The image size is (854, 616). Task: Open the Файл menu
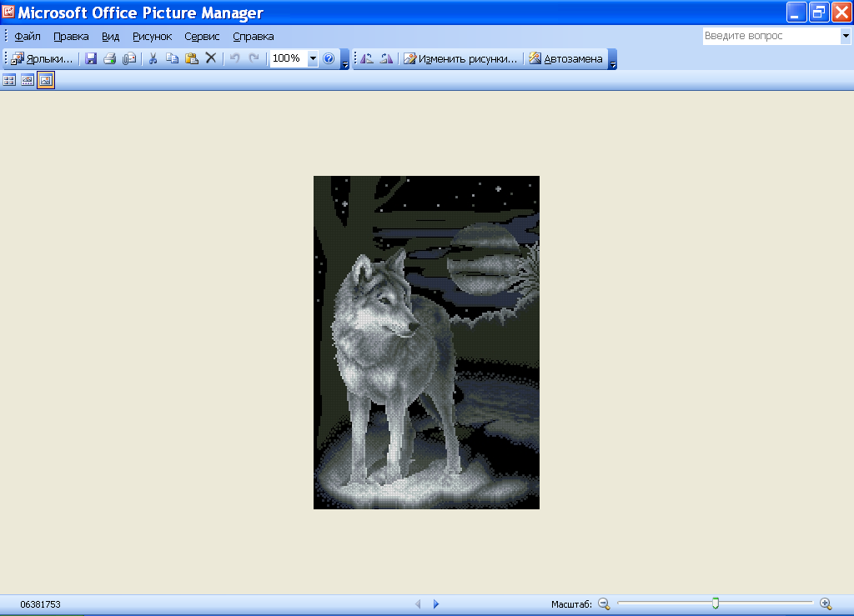click(28, 37)
